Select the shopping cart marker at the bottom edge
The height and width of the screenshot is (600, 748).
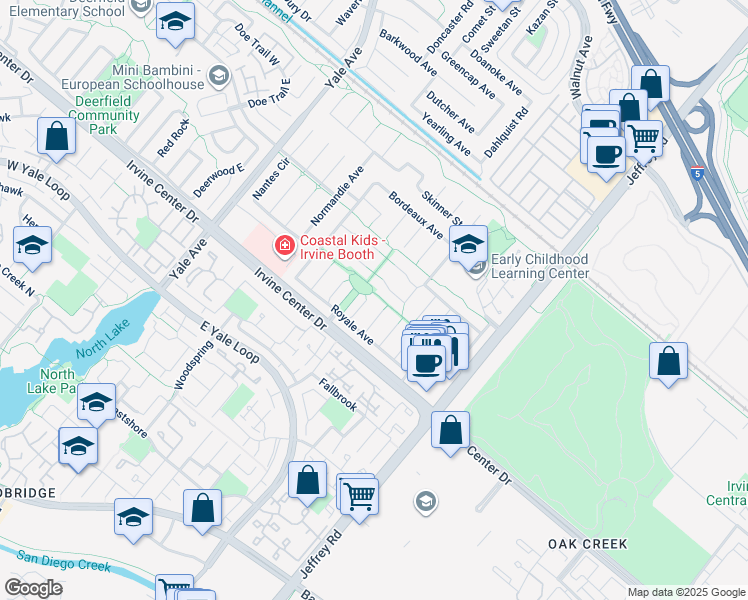(x=175, y=588)
